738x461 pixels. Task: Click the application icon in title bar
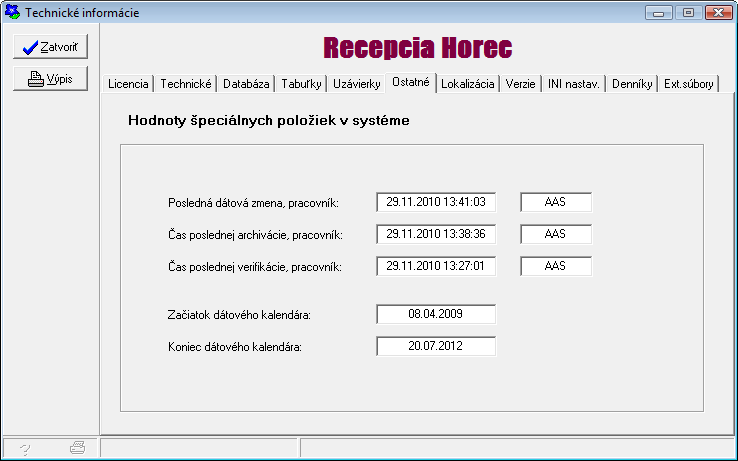pos(12,13)
